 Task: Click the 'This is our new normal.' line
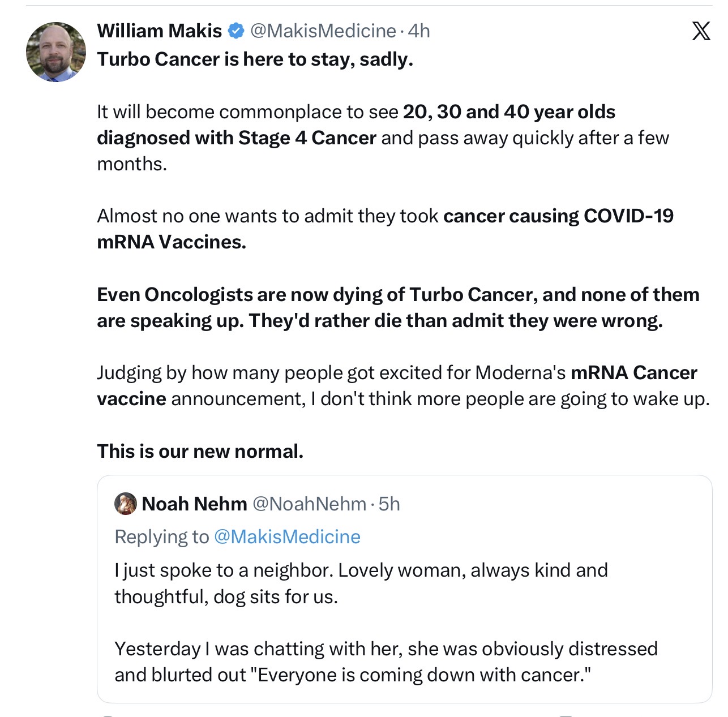click(200, 451)
